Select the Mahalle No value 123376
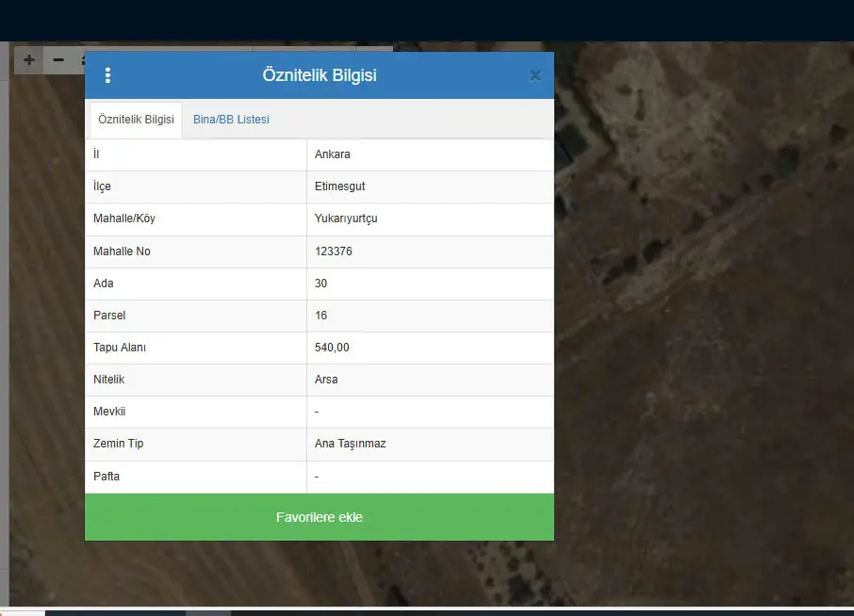The image size is (854, 616). pos(334,251)
